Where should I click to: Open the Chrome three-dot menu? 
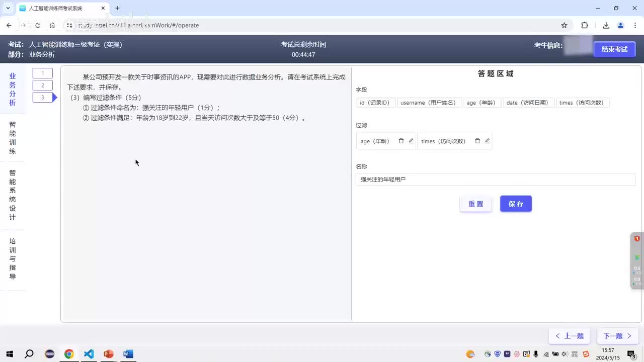tap(635, 25)
